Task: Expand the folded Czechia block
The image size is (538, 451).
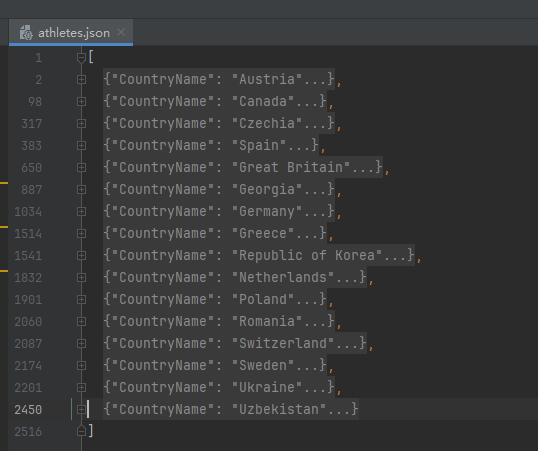Action: 81,124
